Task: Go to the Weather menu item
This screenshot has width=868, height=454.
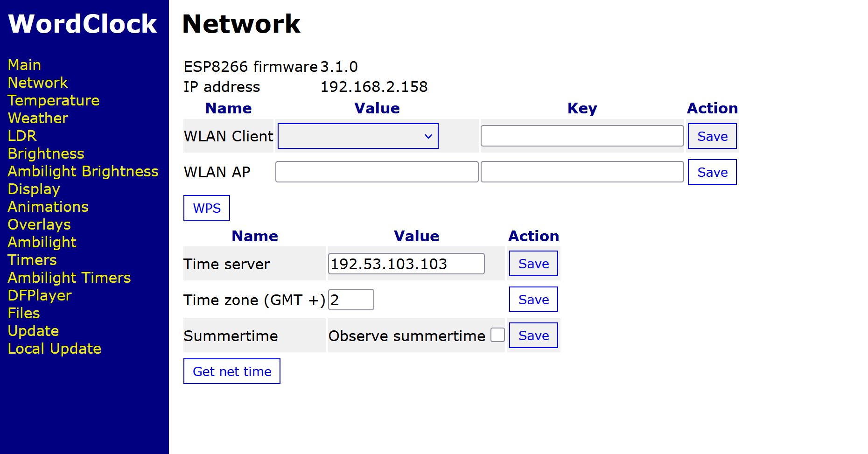Action: click(38, 118)
